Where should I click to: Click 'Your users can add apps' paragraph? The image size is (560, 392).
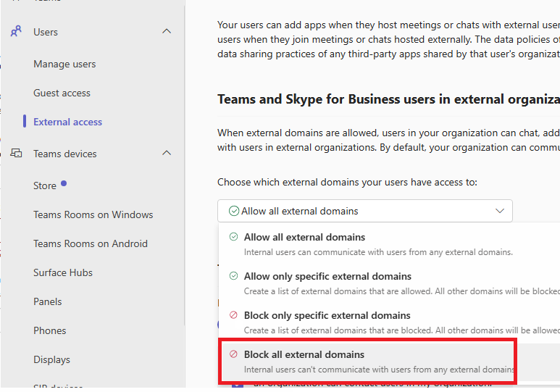[388, 39]
